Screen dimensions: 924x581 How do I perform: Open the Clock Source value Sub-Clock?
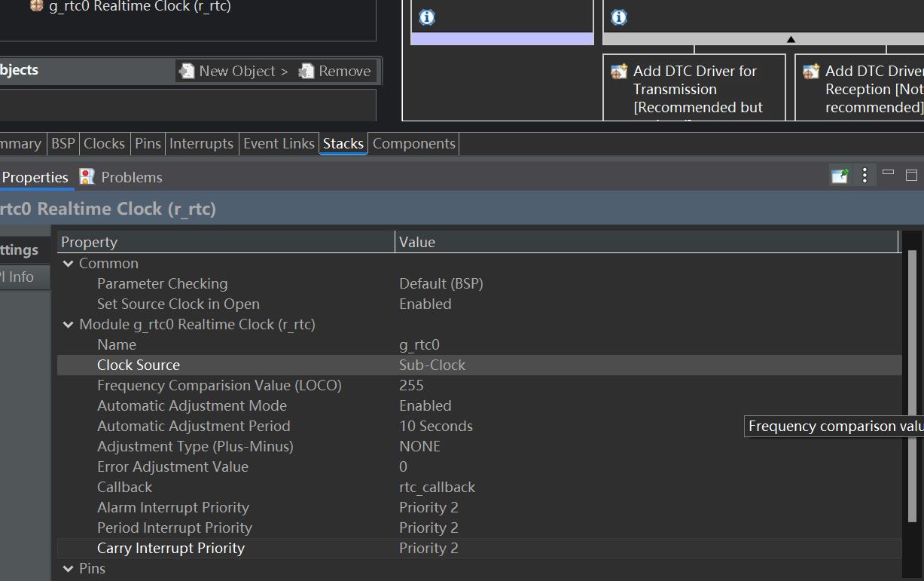432,365
